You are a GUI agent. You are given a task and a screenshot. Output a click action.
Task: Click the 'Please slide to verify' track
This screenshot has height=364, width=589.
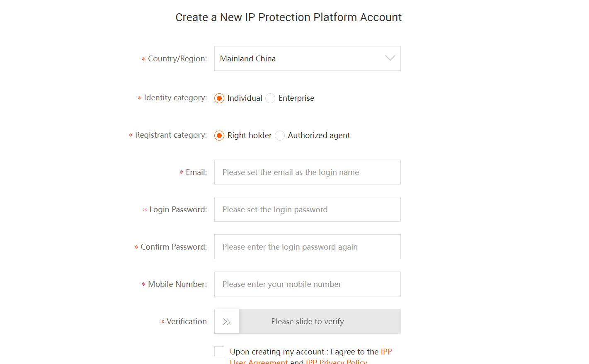[x=319, y=321]
